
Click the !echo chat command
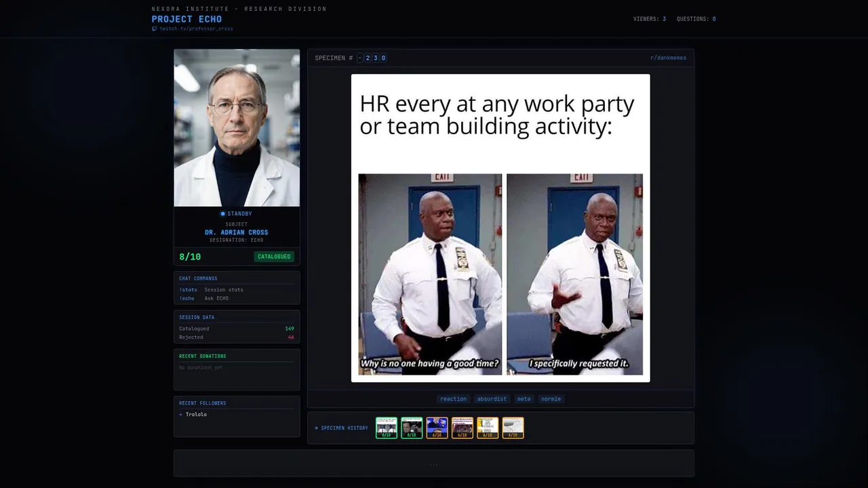[186, 298]
